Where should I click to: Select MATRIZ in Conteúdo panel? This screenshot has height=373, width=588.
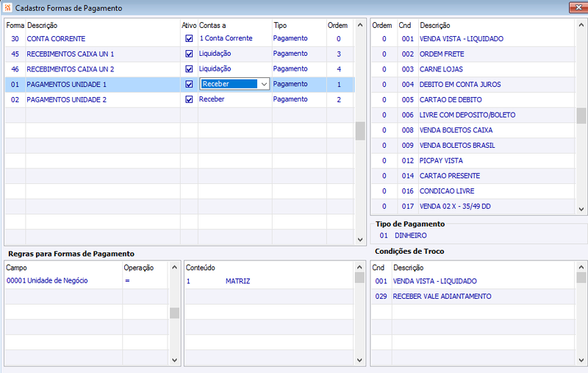(237, 281)
